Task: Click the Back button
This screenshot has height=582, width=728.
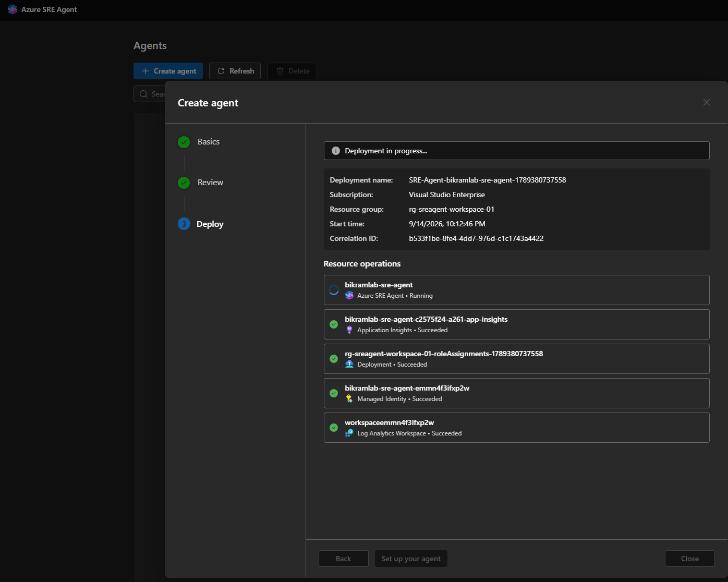Action: pyautogui.click(x=344, y=559)
